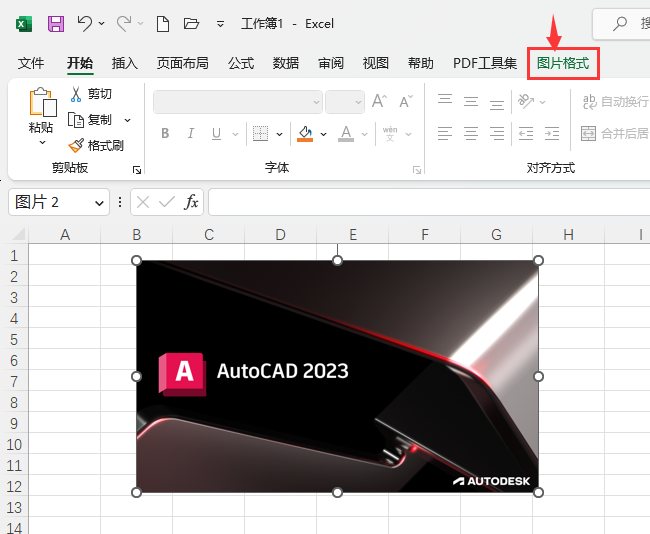Click the Open folder icon
Viewport: 650px width, 534px height.
[x=191, y=23]
